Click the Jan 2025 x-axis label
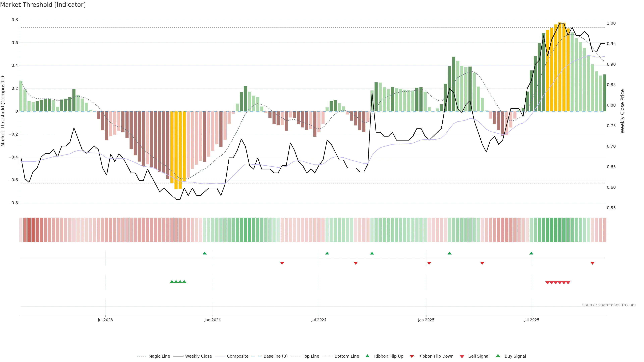 [x=426, y=320]
